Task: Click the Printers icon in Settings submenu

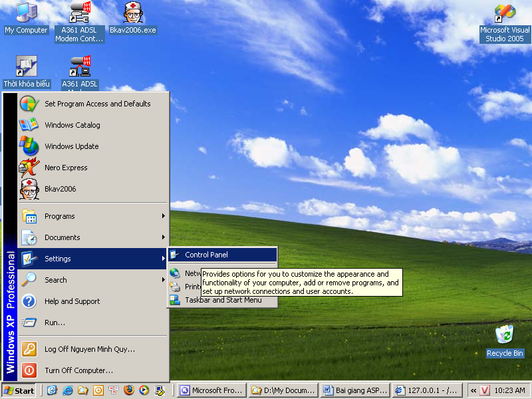Action: [x=175, y=287]
